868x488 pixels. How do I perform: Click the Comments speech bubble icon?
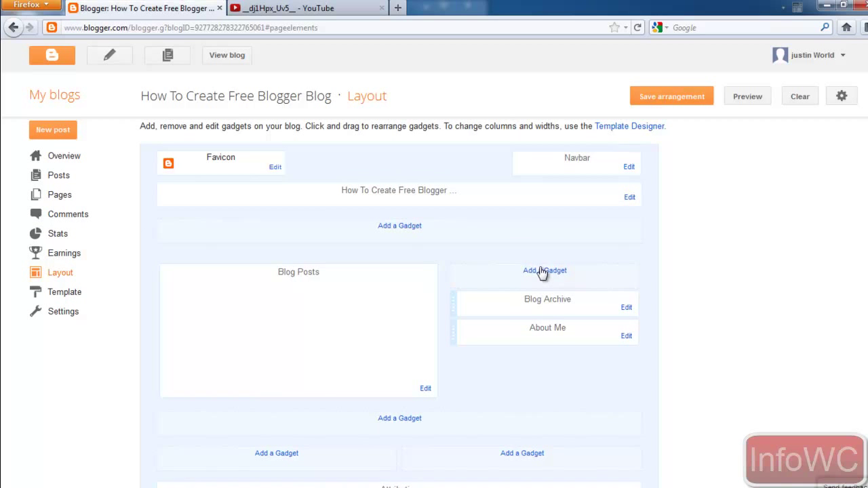36,213
